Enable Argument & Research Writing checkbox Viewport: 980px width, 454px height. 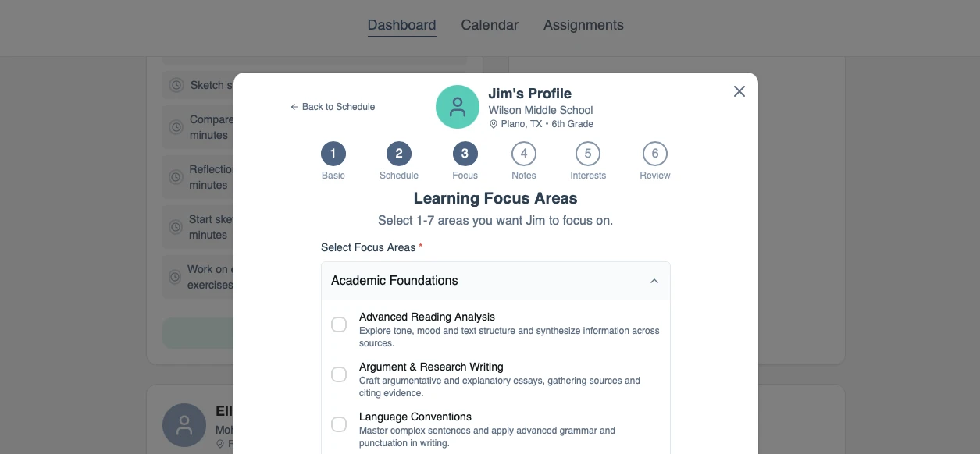pyautogui.click(x=339, y=374)
